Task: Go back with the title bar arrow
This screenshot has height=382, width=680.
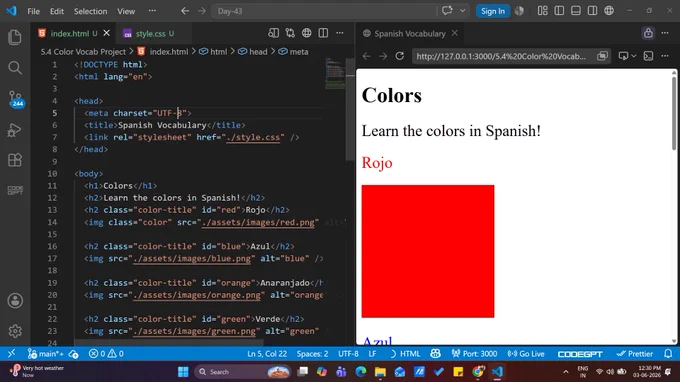Action: point(185,11)
